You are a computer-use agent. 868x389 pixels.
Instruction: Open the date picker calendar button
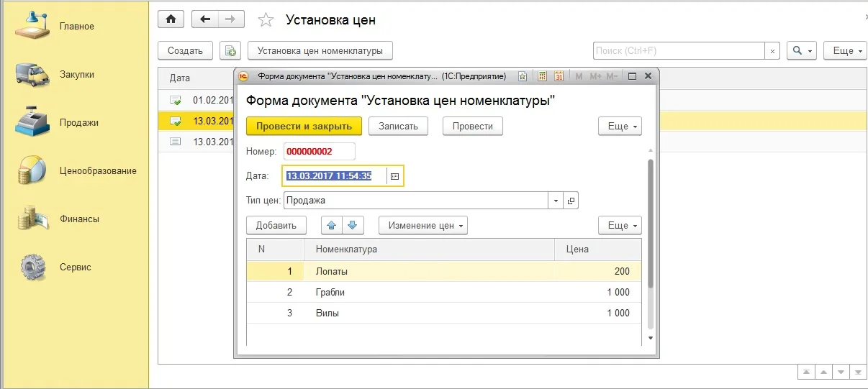[394, 175]
